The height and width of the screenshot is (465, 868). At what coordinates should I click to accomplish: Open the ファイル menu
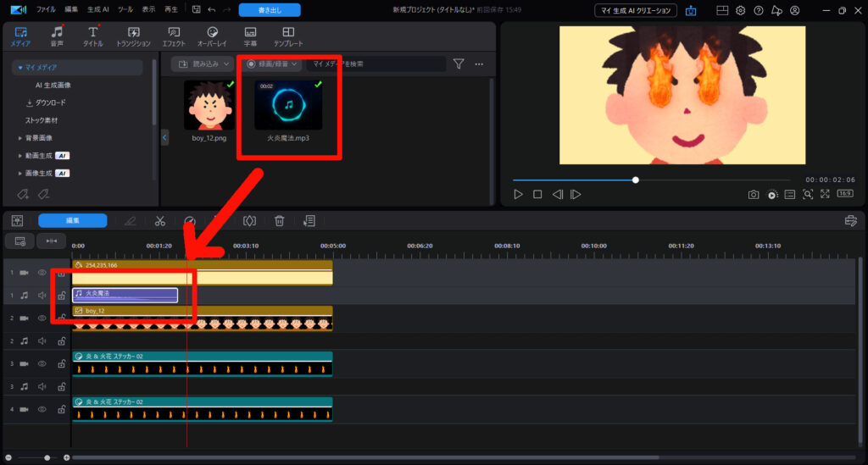46,10
